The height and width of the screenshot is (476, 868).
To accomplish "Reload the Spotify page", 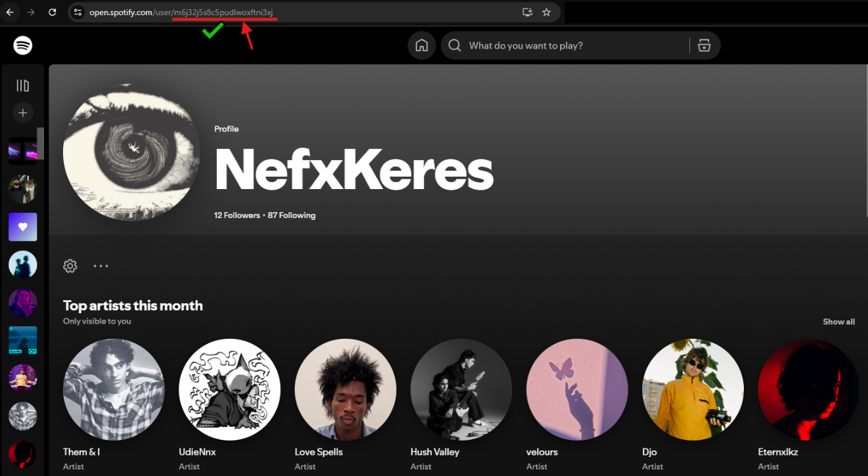I will tap(53, 12).
